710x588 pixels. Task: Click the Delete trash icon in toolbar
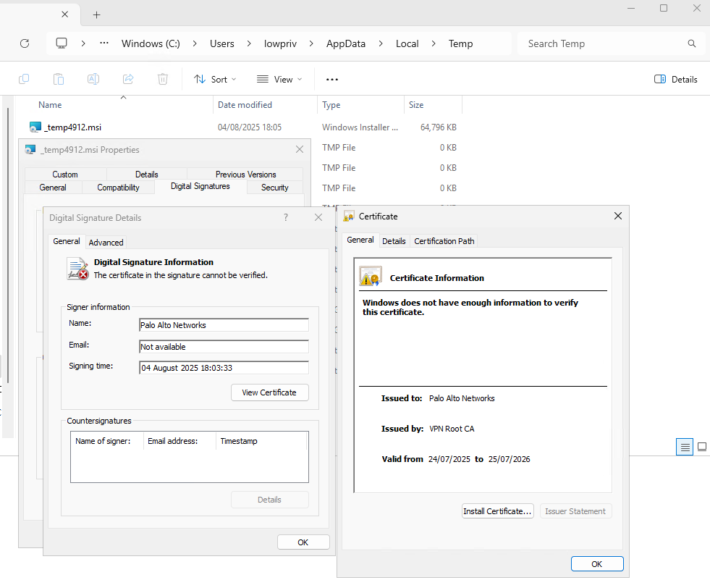click(163, 79)
